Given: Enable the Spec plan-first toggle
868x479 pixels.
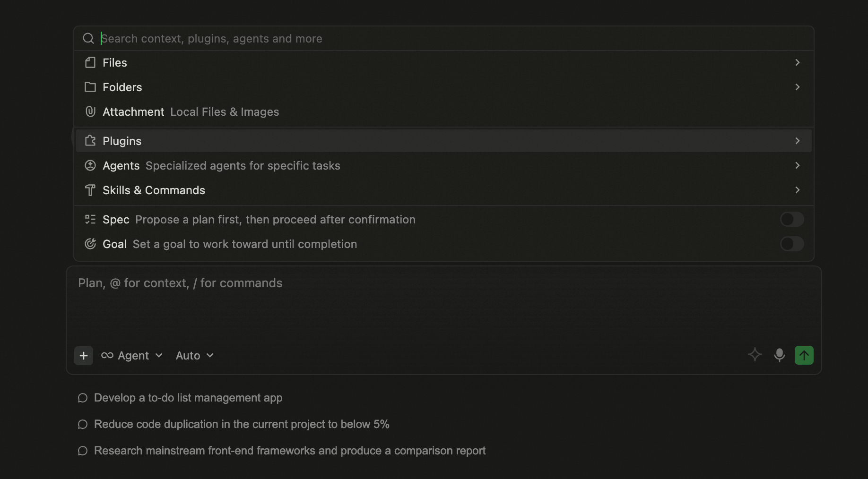Looking at the screenshot, I should [x=792, y=219].
